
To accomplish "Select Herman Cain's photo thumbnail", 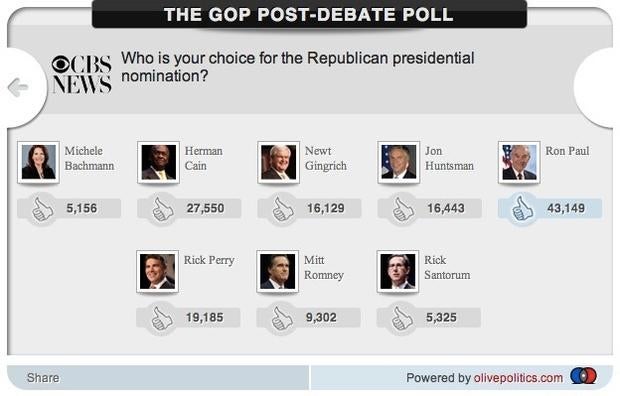I will pos(159,163).
